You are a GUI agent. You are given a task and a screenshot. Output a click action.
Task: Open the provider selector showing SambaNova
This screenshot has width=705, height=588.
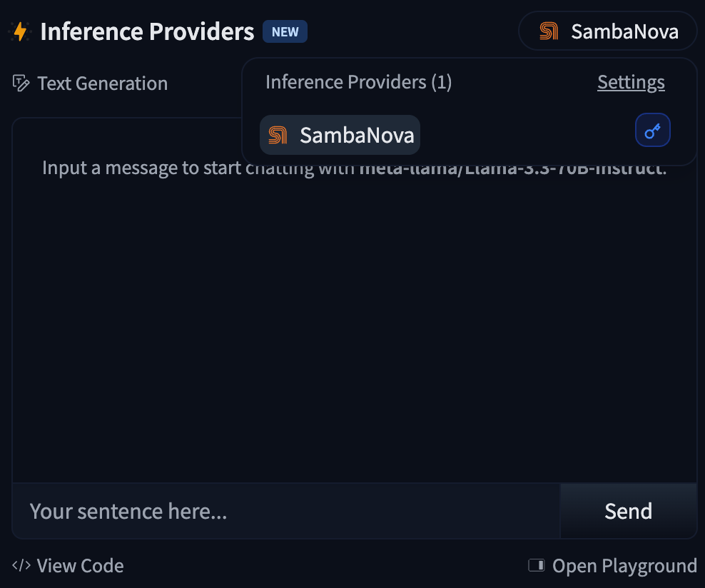coord(607,31)
